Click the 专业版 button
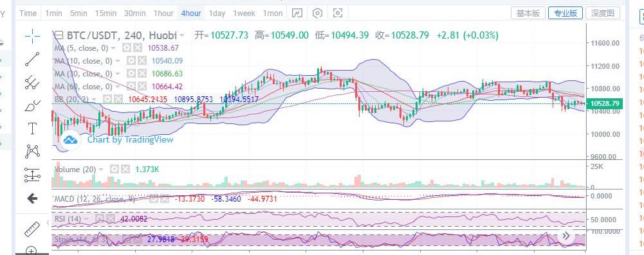Screen dimensions: 644x255 coord(565,13)
